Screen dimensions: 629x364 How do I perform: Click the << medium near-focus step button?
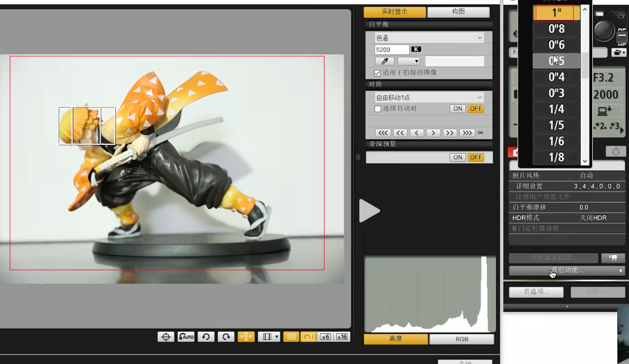400,133
